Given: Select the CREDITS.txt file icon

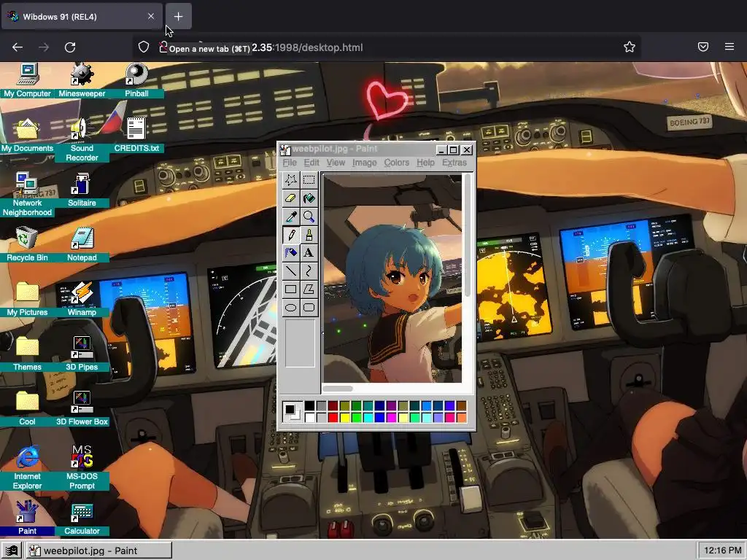Looking at the screenshot, I should (x=136, y=135).
